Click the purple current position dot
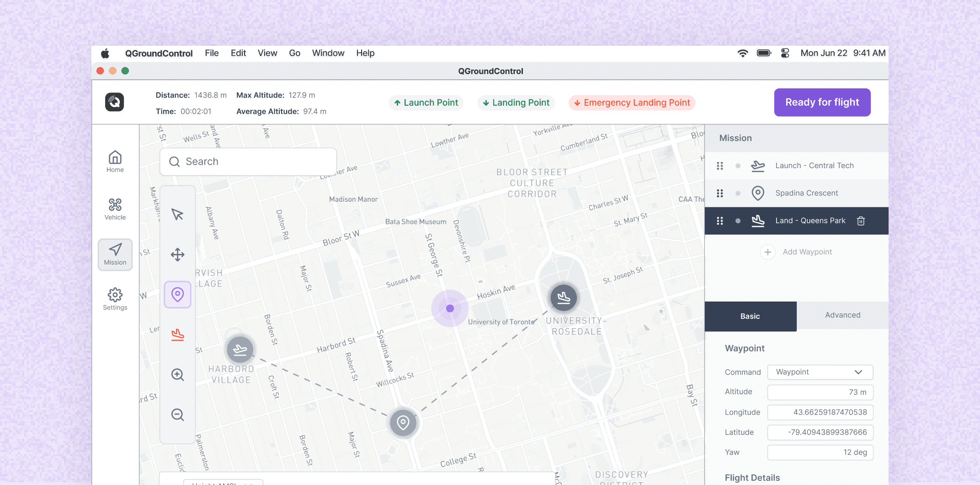The image size is (980, 485). pyautogui.click(x=450, y=308)
